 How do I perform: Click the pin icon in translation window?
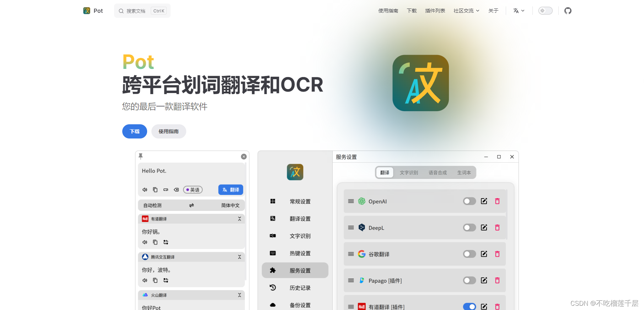(x=141, y=156)
